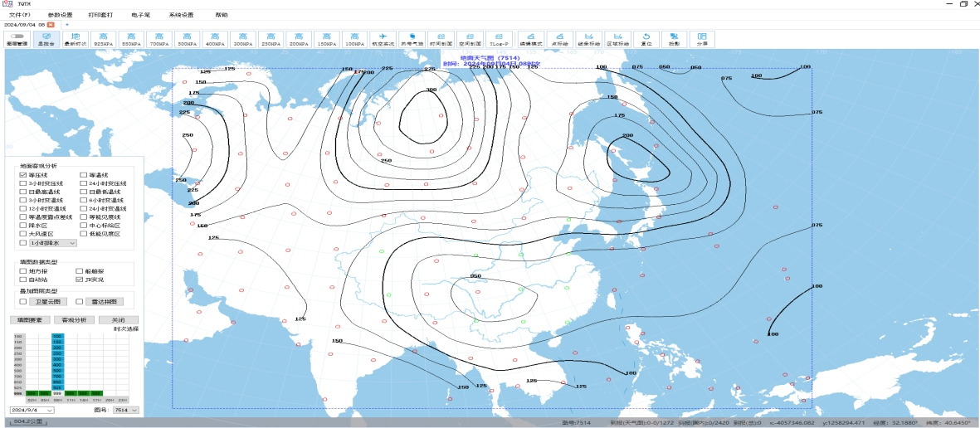Click the 客观分析 button
The width and height of the screenshot is (980, 428).
click(x=74, y=320)
